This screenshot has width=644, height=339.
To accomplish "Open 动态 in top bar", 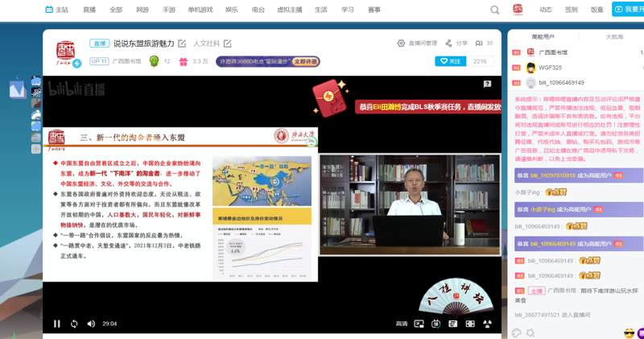I will click(546, 10).
